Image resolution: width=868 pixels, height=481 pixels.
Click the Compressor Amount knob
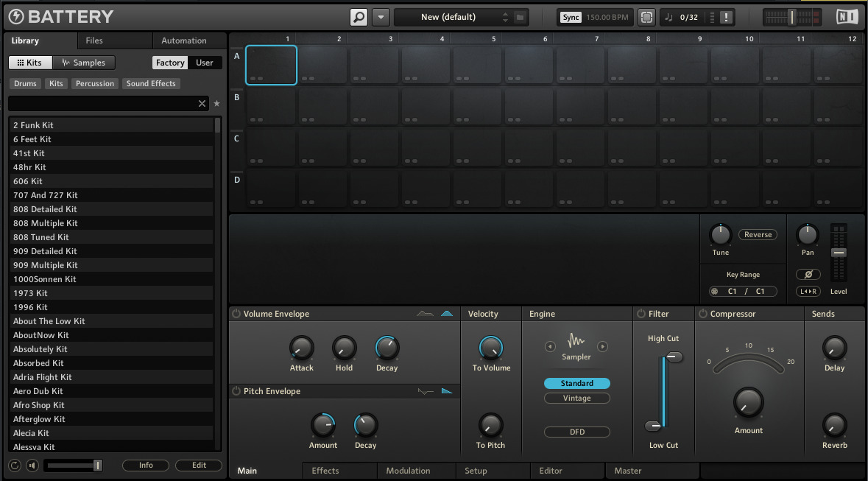[749, 403]
